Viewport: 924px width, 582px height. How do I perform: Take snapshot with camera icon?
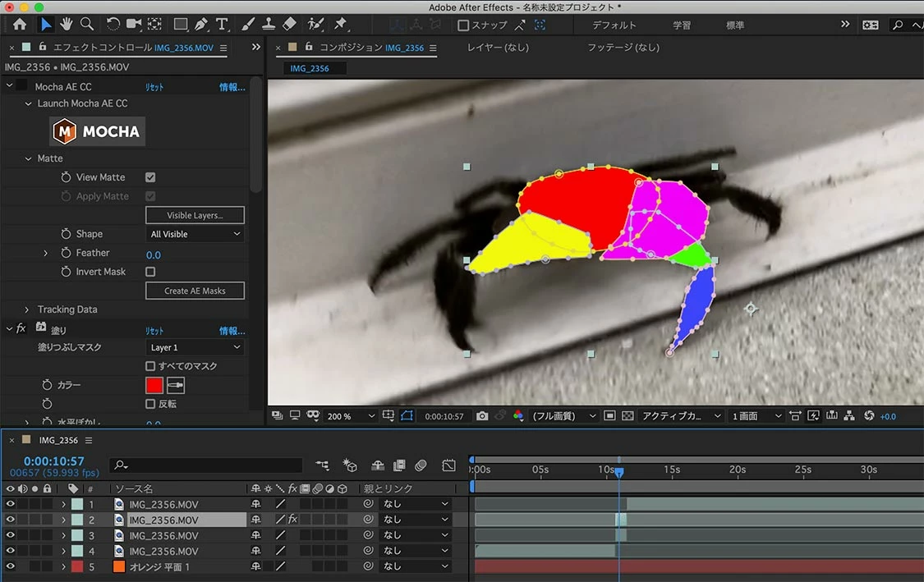pyautogui.click(x=481, y=416)
